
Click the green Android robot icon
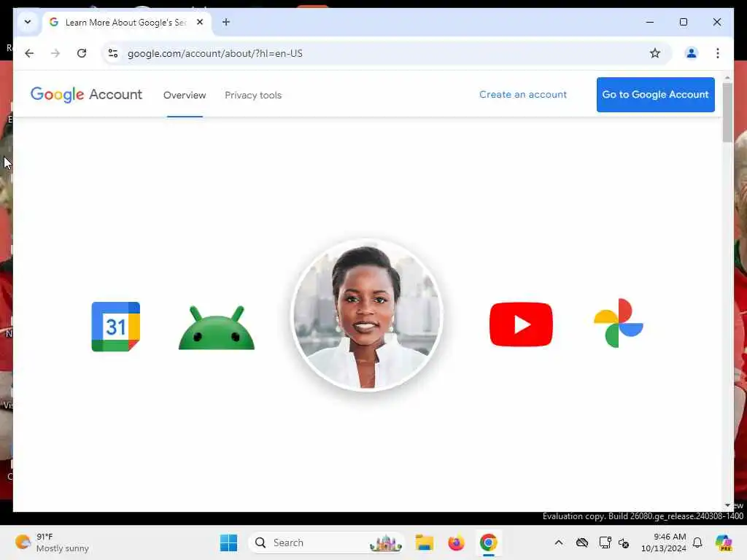pos(216,328)
